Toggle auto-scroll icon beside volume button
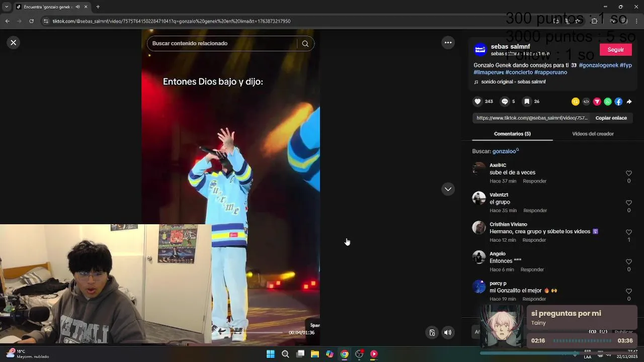This screenshot has height=362, width=644. pos(432,332)
